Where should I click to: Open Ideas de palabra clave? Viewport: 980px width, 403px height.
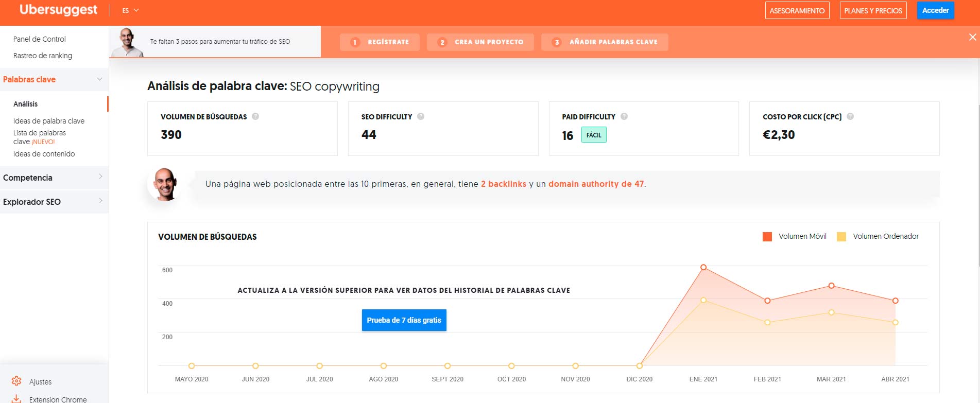click(x=49, y=121)
